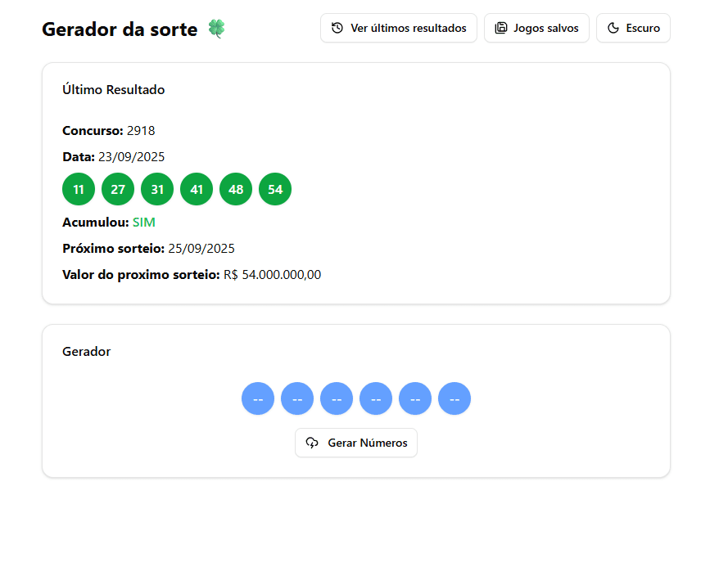Click the Gerador da sorte page title

[120, 29]
